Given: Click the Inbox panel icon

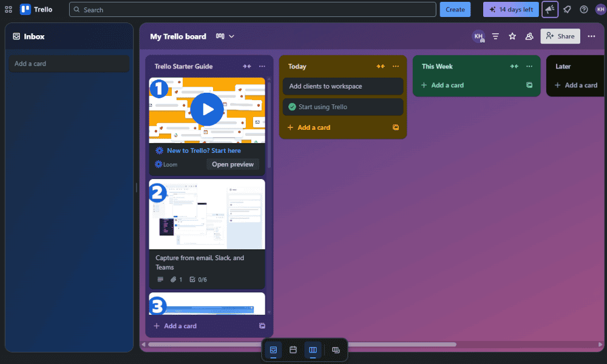Looking at the screenshot, I should click(16, 36).
